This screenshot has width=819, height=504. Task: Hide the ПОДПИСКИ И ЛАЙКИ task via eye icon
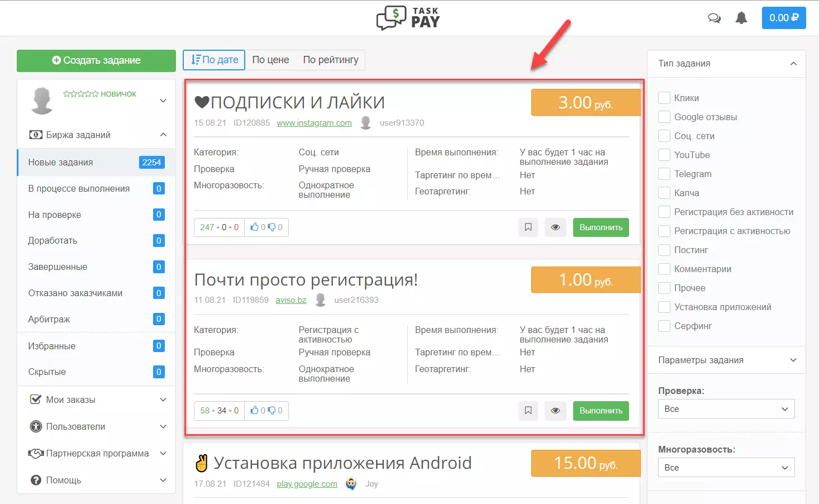(555, 227)
